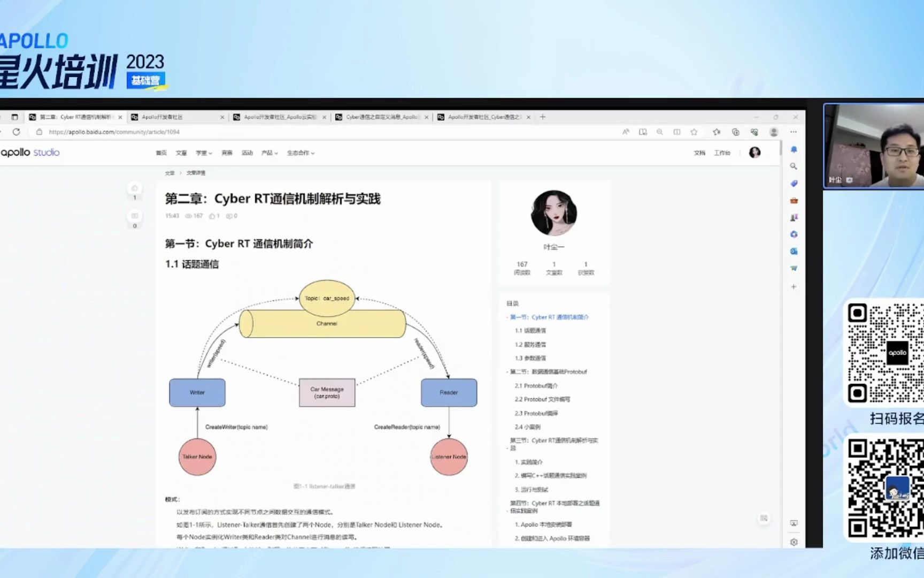Jump to 第一节: Cyber RT 通信机制简介 in contents

tap(549, 317)
